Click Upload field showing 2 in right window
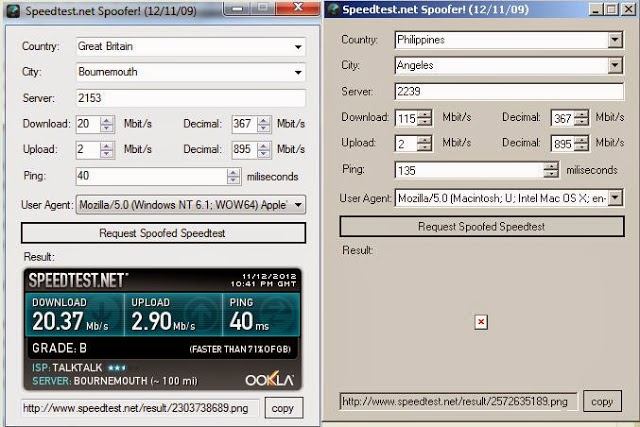 point(407,143)
